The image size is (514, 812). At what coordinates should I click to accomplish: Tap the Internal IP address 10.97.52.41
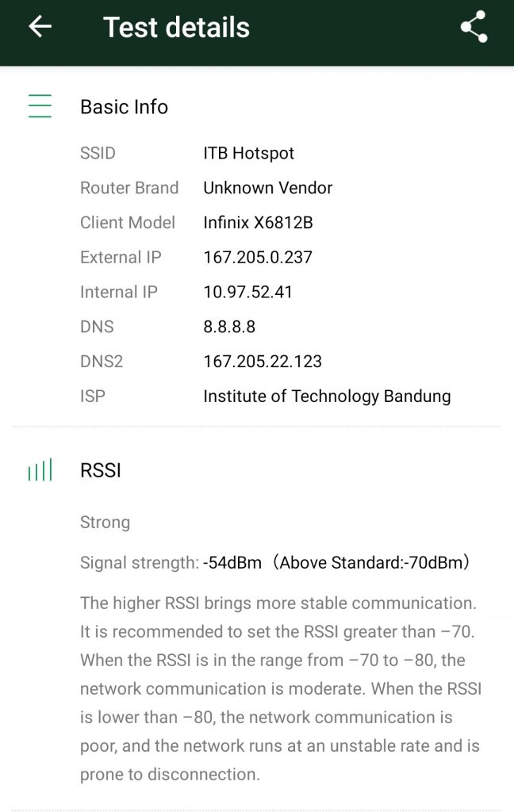coord(248,292)
